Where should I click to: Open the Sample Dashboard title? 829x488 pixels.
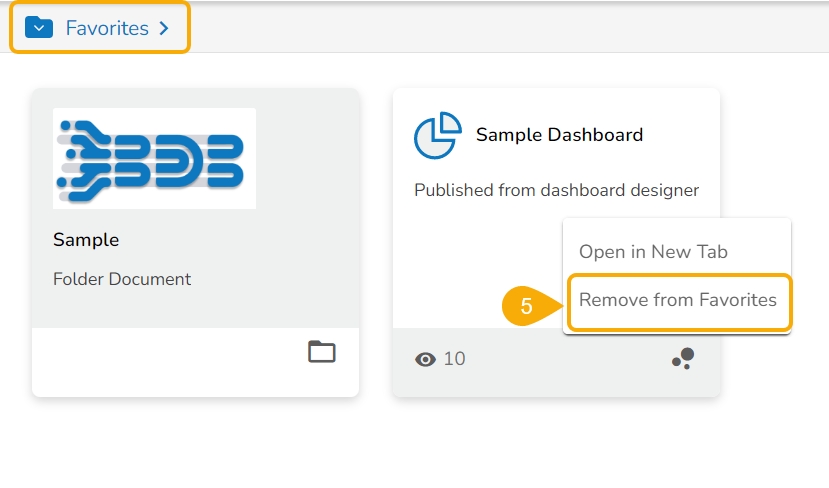click(x=559, y=135)
